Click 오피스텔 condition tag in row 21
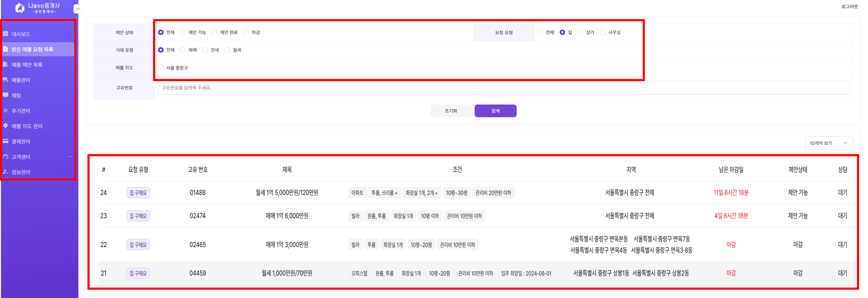Screen dimensions: 868x298 359,273
